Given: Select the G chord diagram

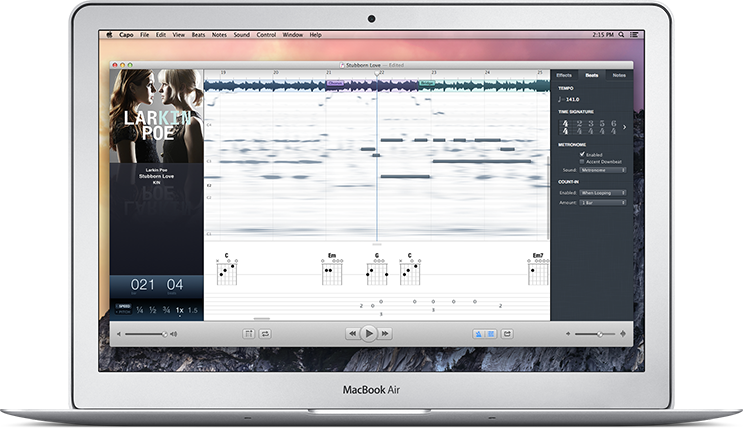Looking at the screenshot, I should coord(377,270).
